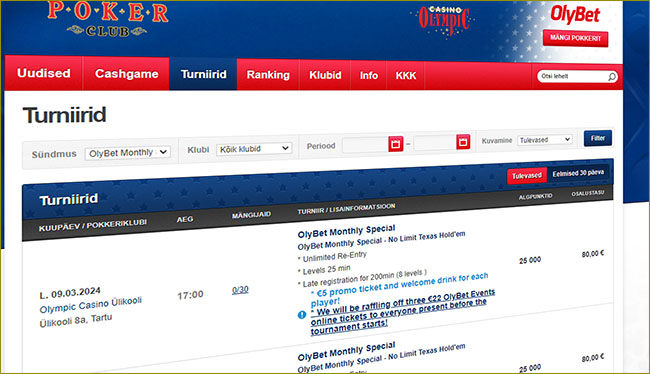Click the Periood start date field
The width and height of the screenshot is (650, 374).
click(365, 145)
